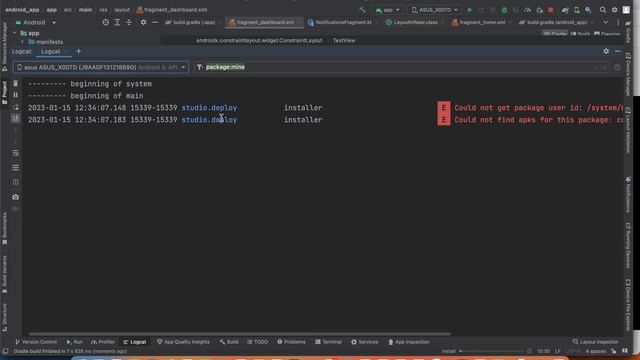Start debugging with the Debug bug icon

504,10
